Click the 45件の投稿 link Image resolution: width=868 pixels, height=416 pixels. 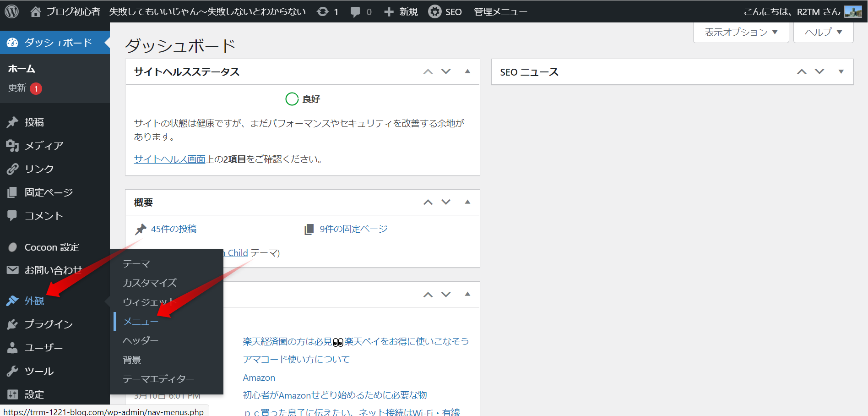point(174,229)
